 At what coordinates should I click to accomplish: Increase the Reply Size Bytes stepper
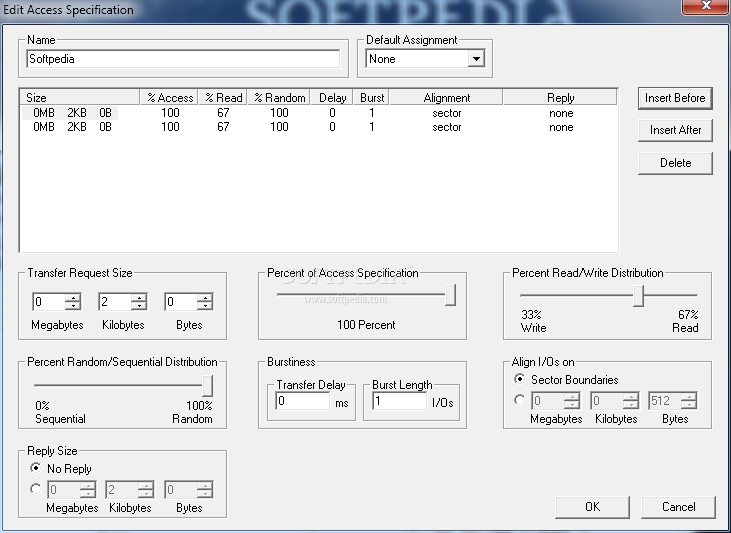tap(205, 485)
